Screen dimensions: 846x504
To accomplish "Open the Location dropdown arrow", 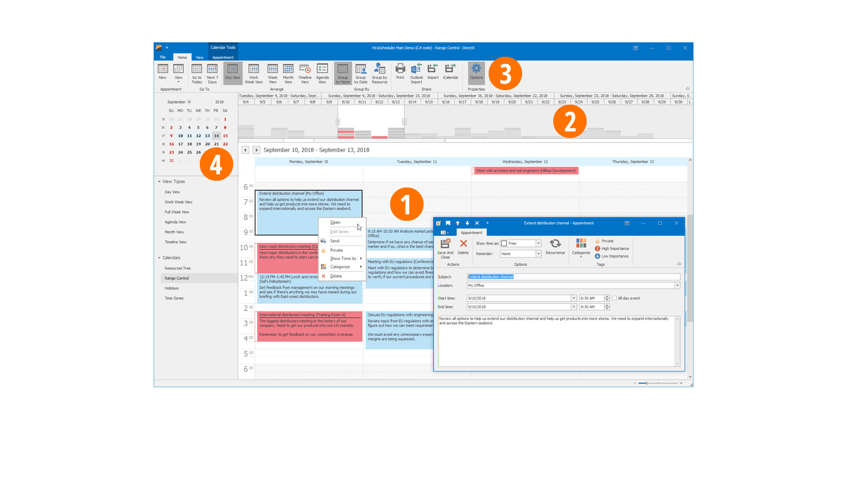I will point(677,286).
